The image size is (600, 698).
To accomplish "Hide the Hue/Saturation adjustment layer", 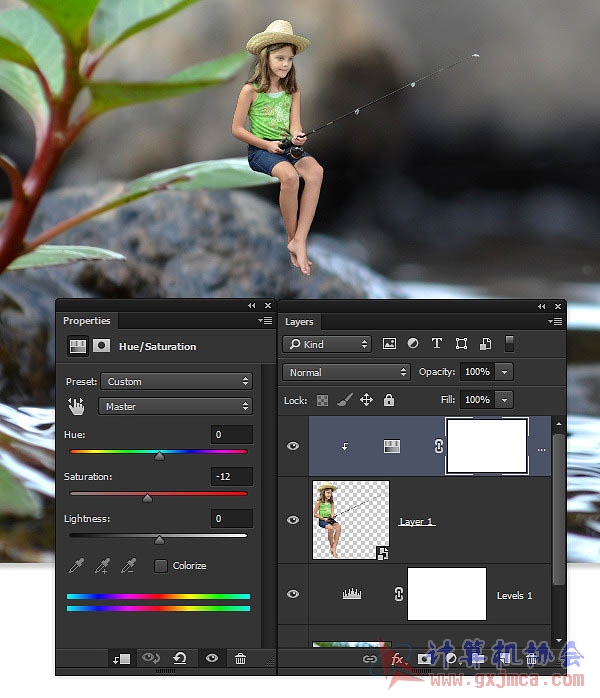I will pyautogui.click(x=293, y=446).
